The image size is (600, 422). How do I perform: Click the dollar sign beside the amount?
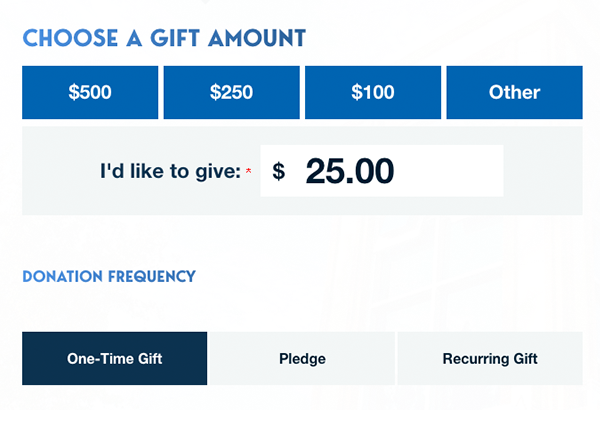coord(279,172)
